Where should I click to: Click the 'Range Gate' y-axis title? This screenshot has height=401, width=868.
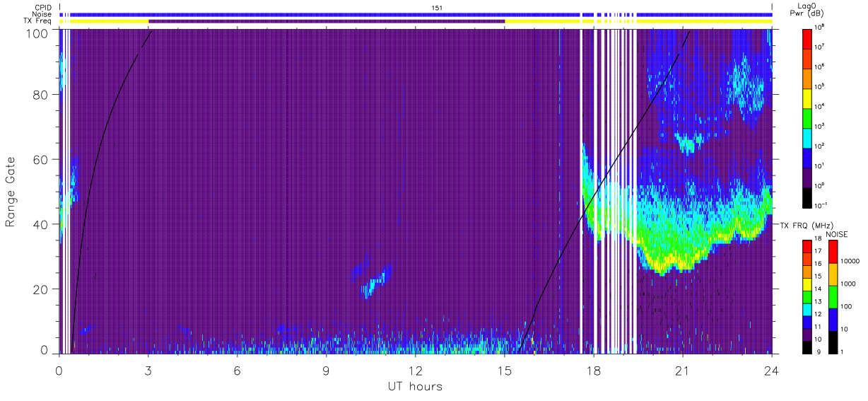pyautogui.click(x=11, y=193)
